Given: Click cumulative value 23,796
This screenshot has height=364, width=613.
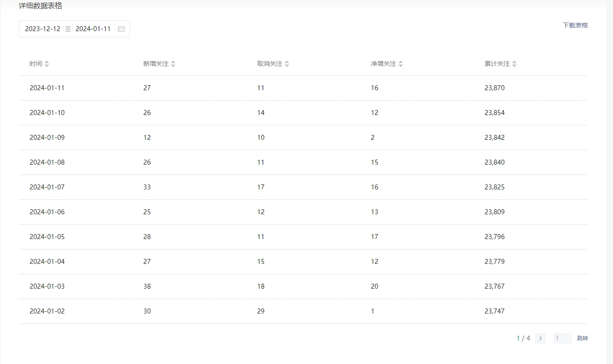Looking at the screenshot, I should pos(495,237).
